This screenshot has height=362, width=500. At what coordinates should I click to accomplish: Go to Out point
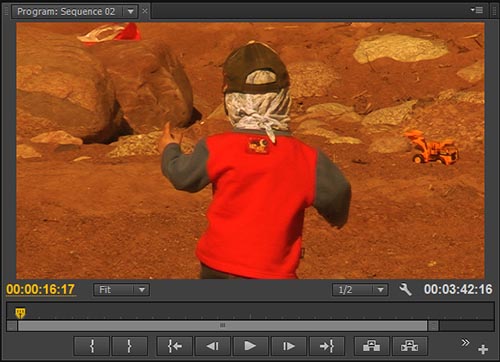327,346
